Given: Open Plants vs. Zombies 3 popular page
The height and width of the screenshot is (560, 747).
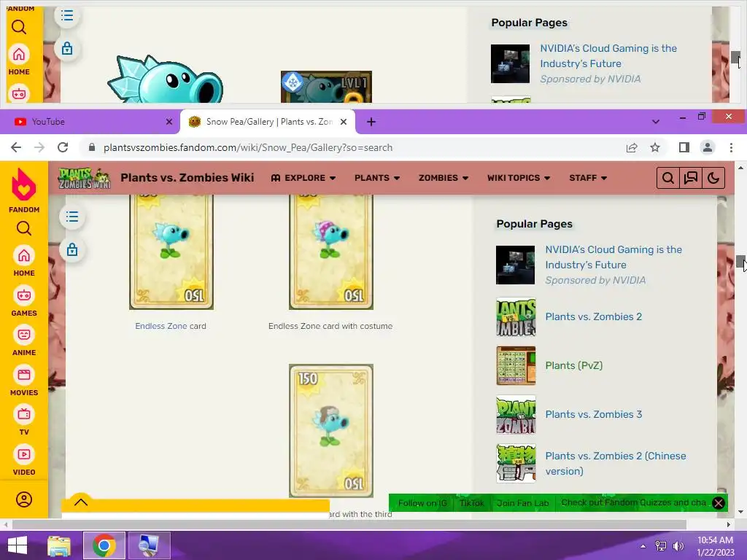Looking at the screenshot, I should tap(594, 414).
